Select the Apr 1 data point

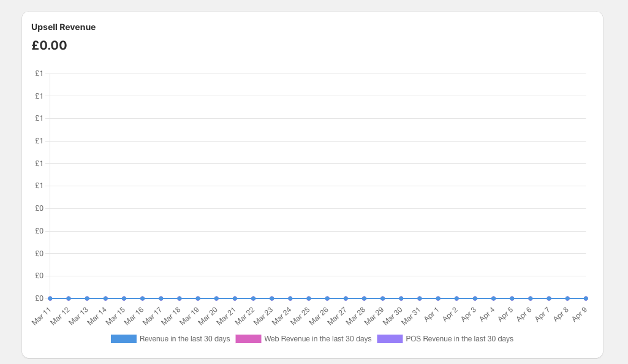(438, 298)
